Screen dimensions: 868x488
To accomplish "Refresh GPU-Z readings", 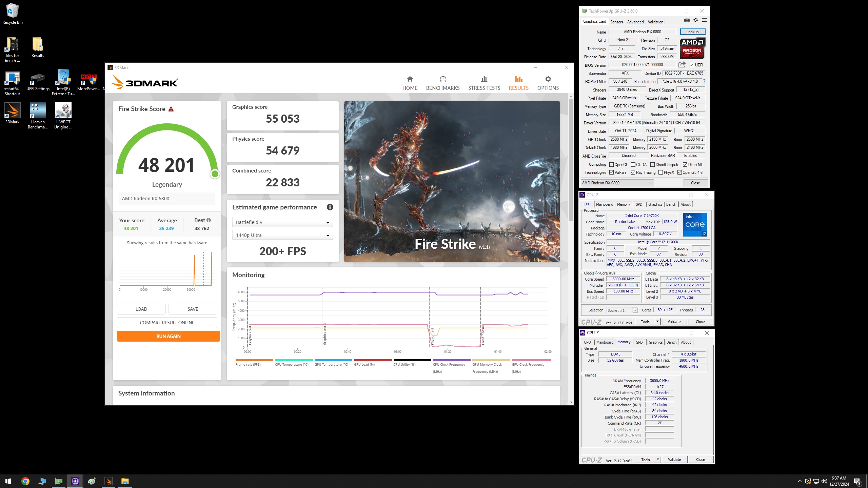I will tap(695, 20).
